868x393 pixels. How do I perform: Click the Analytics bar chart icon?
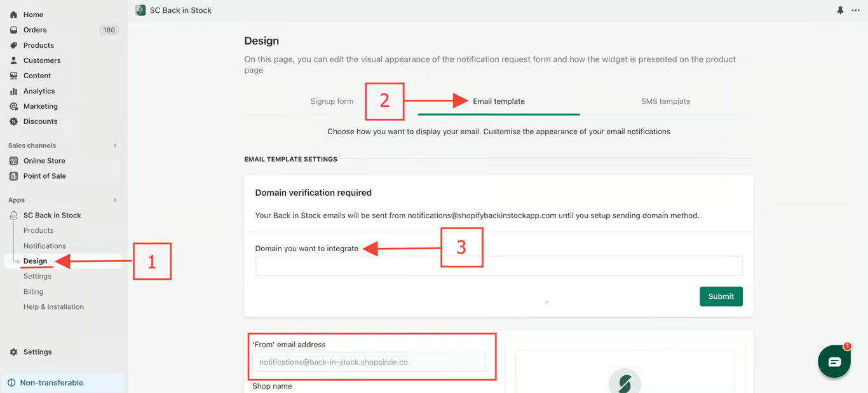tap(13, 91)
